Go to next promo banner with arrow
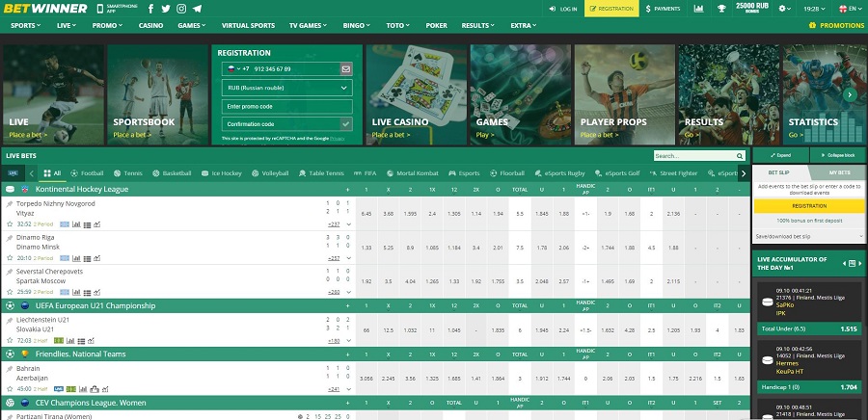868x420 pixels. [849, 94]
